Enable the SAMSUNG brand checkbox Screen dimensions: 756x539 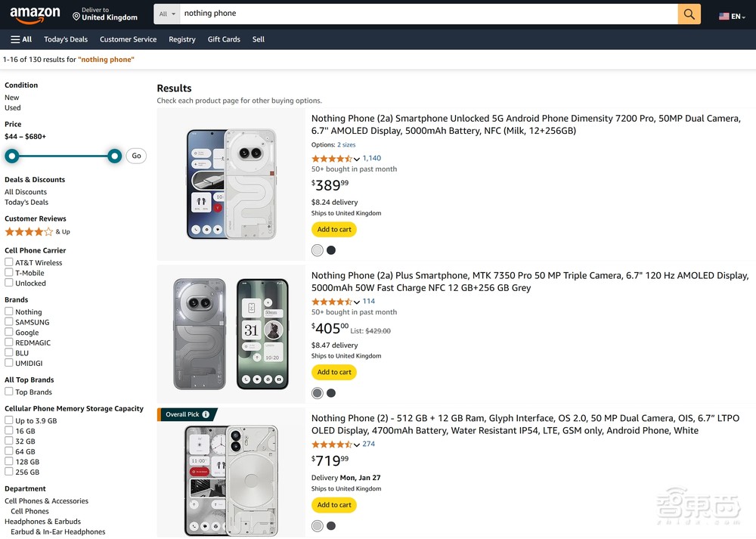pyautogui.click(x=9, y=322)
